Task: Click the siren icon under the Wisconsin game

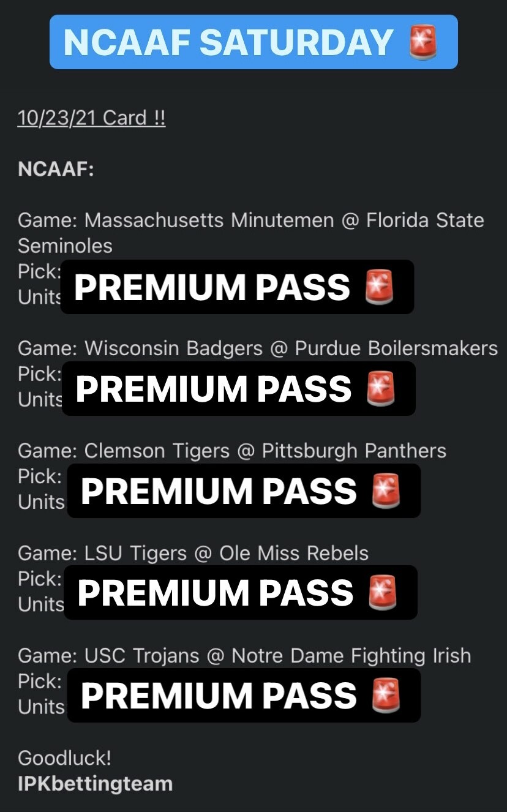Action: [381, 389]
